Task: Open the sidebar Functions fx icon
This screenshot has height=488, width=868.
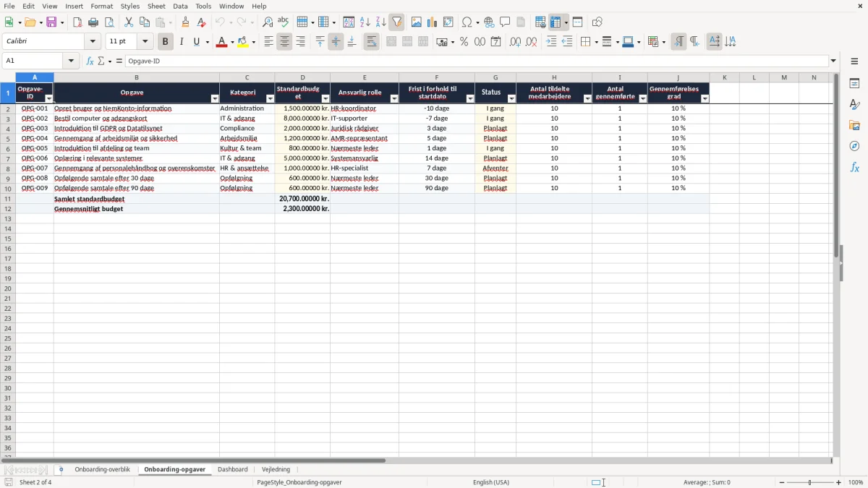Action: (854, 168)
